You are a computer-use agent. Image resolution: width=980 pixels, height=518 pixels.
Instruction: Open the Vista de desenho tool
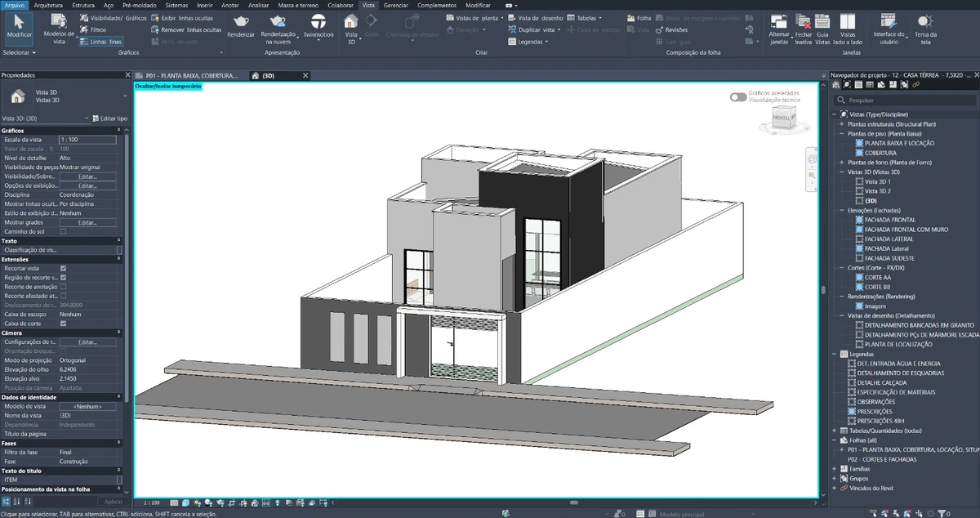(x=534, y=17)
